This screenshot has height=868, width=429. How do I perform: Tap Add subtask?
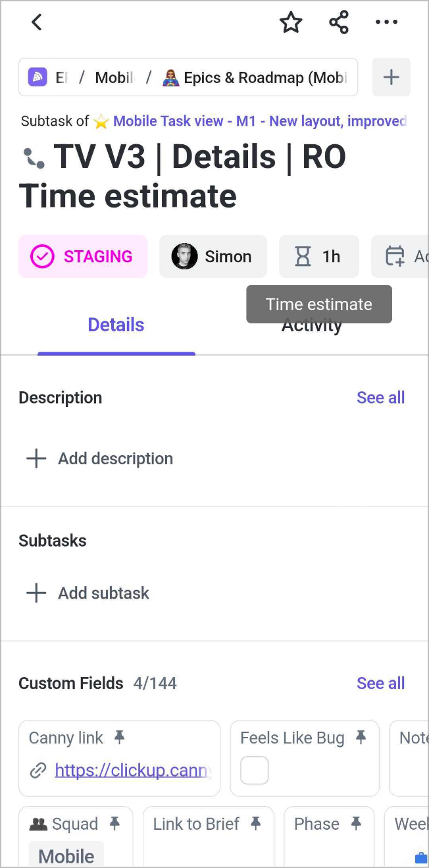point(88,593)
